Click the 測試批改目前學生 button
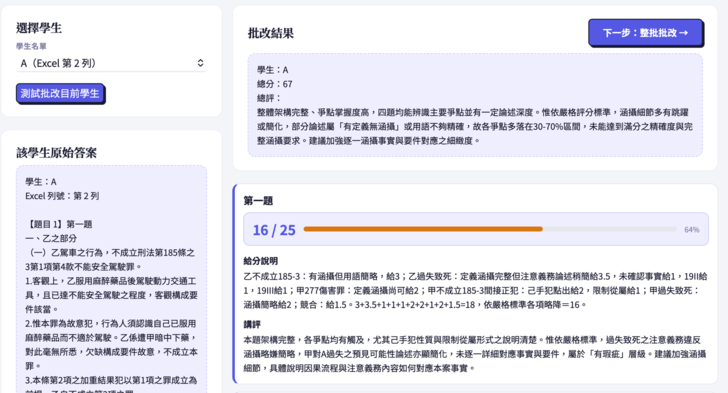 [60, 93]
